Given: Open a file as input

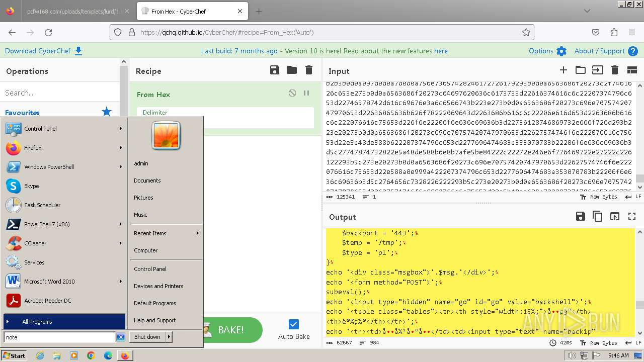Looking at the screenshot, I should [x=597, y=70].
